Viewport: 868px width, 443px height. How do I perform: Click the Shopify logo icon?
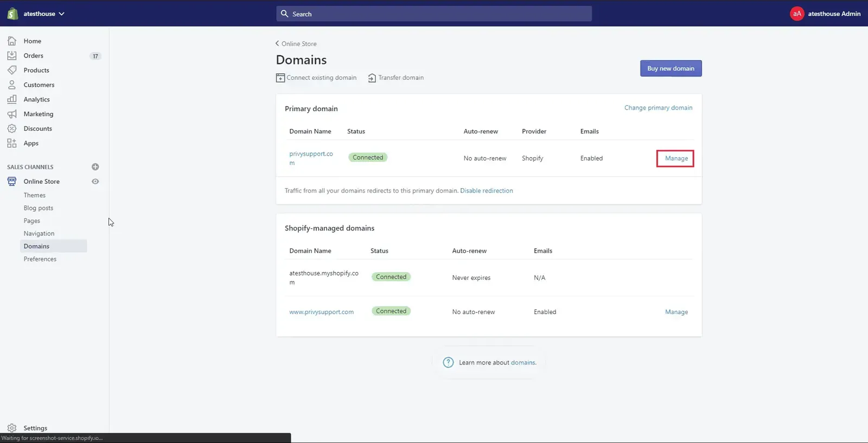tap(12, 14)
